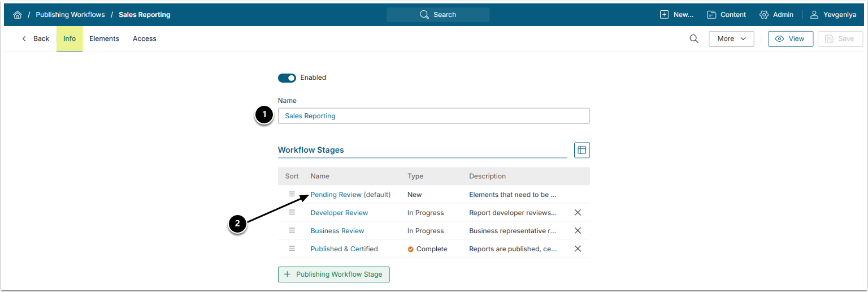This screenshot has height=292, width=868.
Task: Click the magnifier icon beside More
Action: point(694,38)
